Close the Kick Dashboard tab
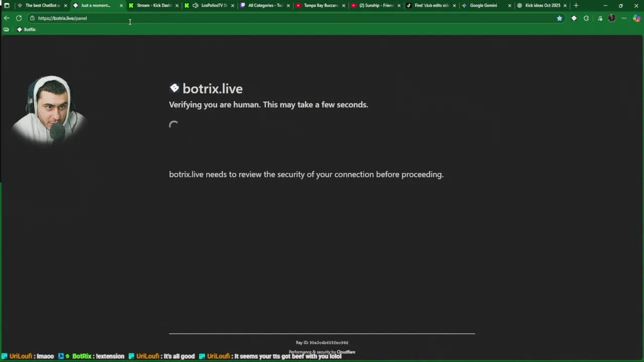 [177, 6]
